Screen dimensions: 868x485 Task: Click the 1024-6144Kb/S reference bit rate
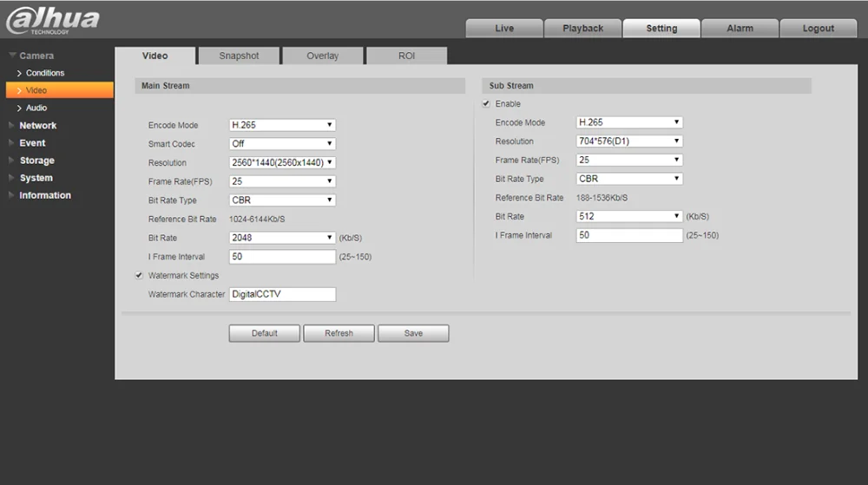(257, 219)
